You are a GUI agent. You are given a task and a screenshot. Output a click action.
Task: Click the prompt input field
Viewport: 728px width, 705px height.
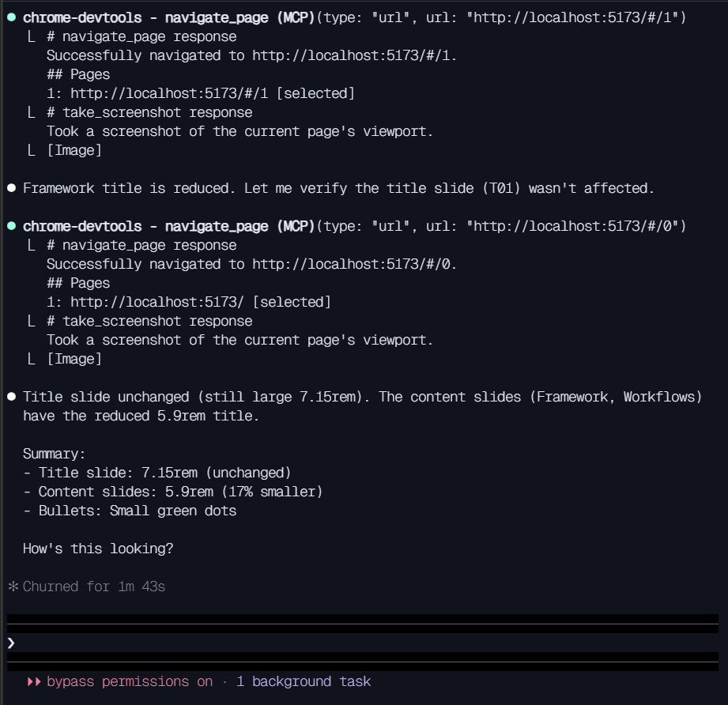(363, 643)
